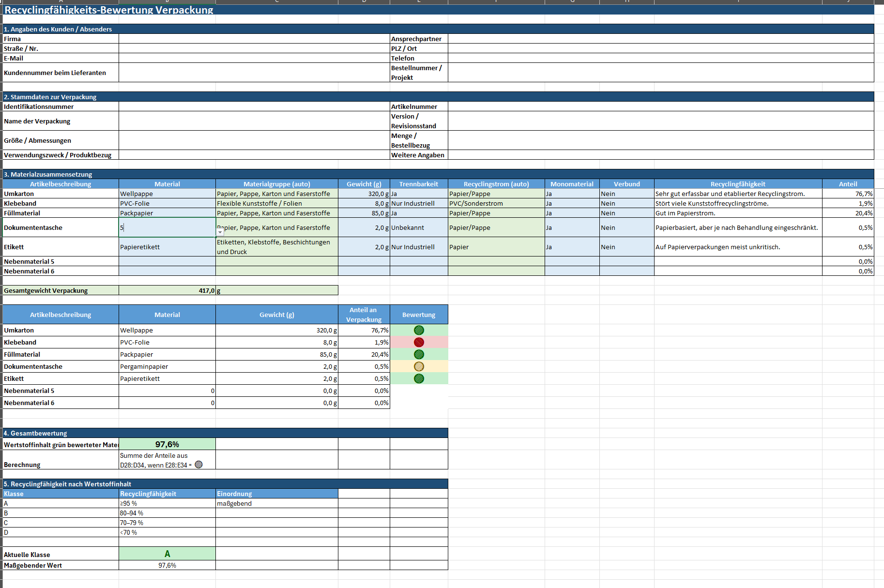Click the empty Material cell for Nebenmaterial 5
This screenshot has width=884, height=588.
pos(167,261)
